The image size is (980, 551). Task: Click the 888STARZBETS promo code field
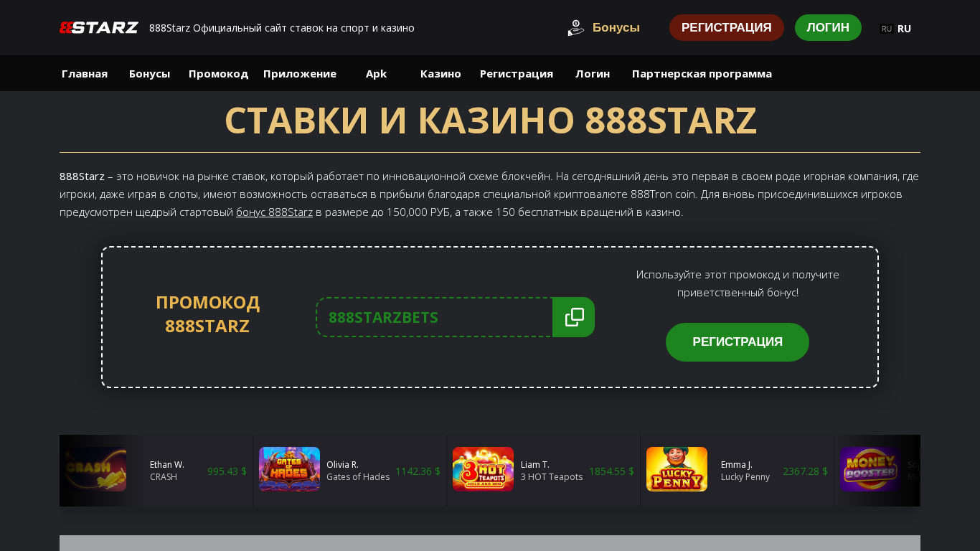pyautogui.click(x=434, y=317)
